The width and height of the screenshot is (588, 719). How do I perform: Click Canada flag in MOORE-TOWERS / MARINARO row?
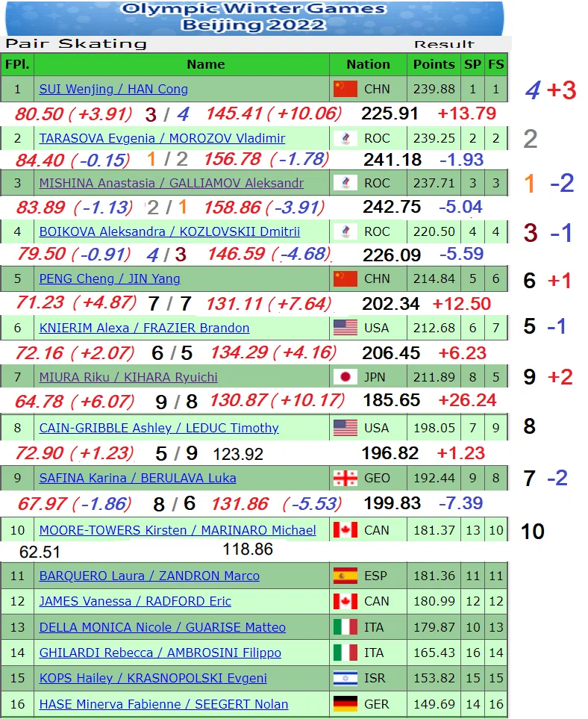[x=345, y=530]
